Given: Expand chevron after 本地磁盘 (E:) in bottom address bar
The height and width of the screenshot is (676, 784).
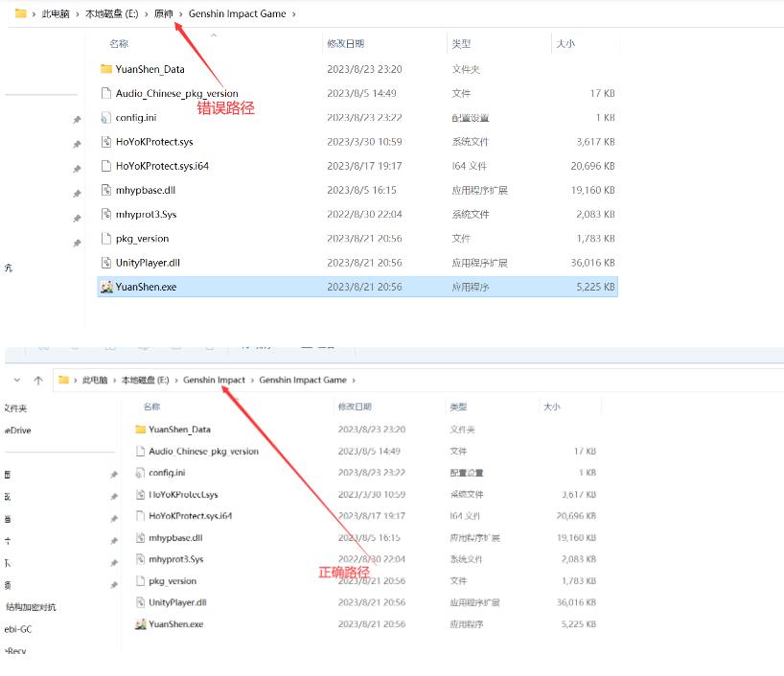Looking at the screenshot, I should 176,381.
